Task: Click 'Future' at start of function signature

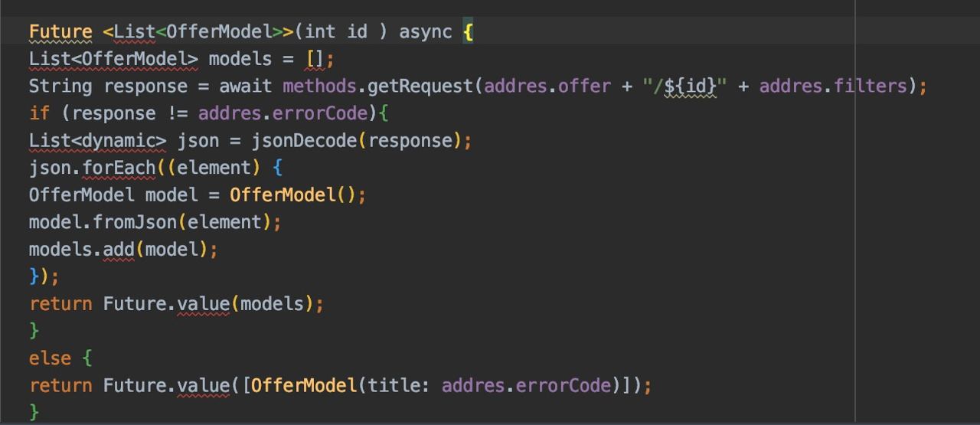Action: pos(60,32)
